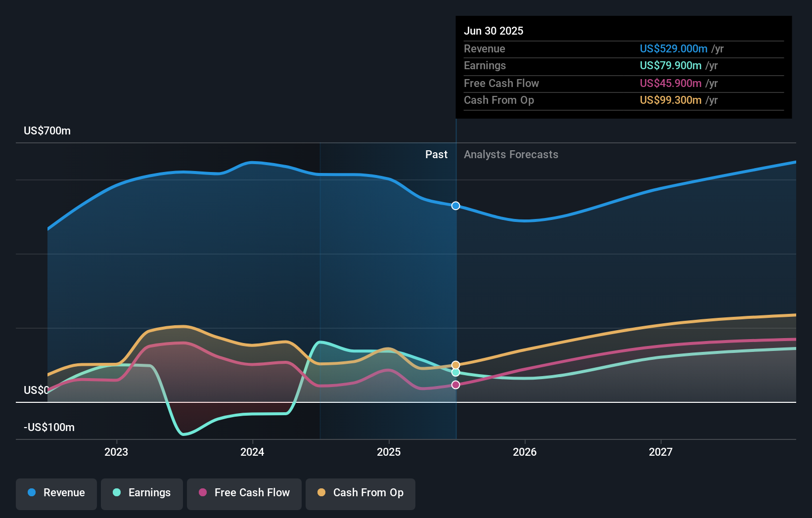Click the US$529.000m revenue value
The image size is (812, 518).
(x=673, y=48)
